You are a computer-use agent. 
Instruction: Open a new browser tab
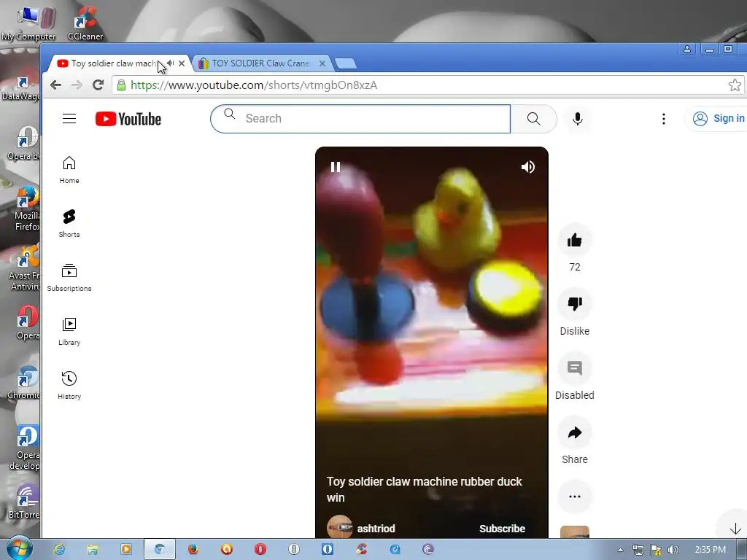[x=346, y=63]
